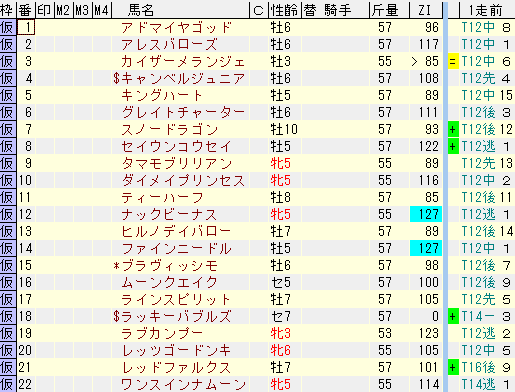Select horse スノードラゴン
This screenshot has width=515, height=392.
(169, 129)
